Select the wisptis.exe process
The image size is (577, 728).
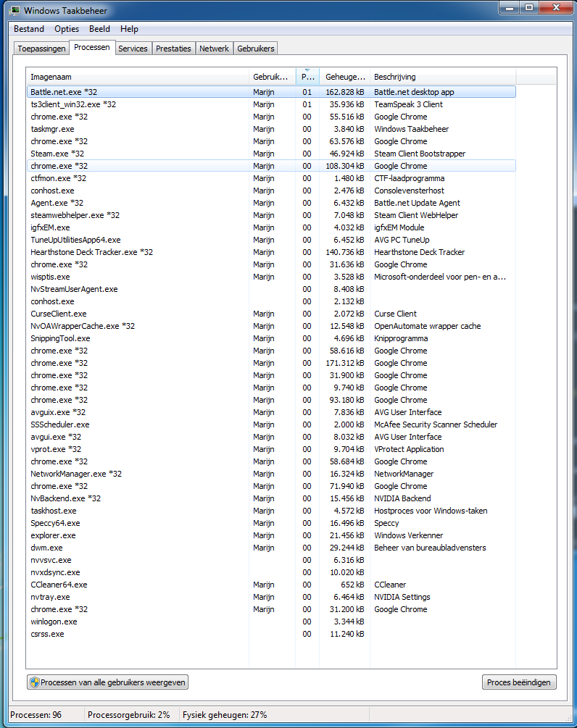(x=271, y=277)
